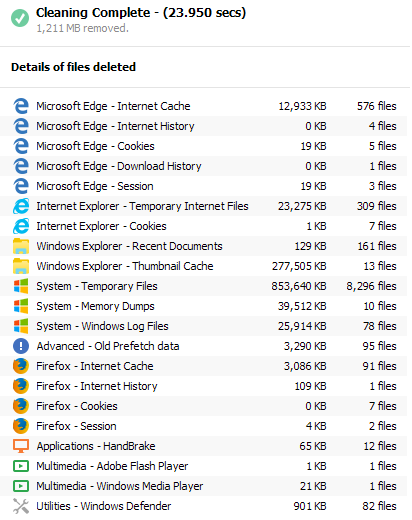Click the Internet Explorer Temporary Internet Files icon

point(21,206)
